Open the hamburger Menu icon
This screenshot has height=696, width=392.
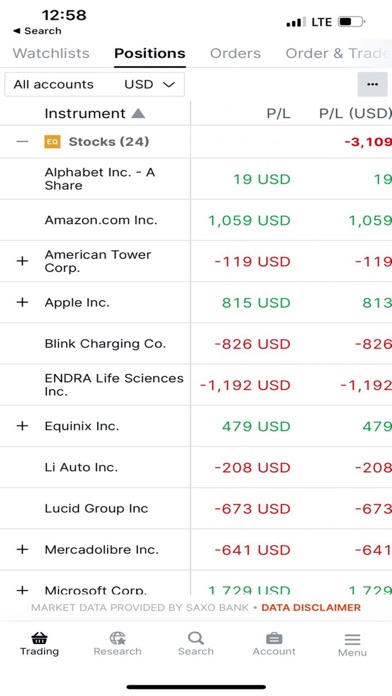coord(352,639)
